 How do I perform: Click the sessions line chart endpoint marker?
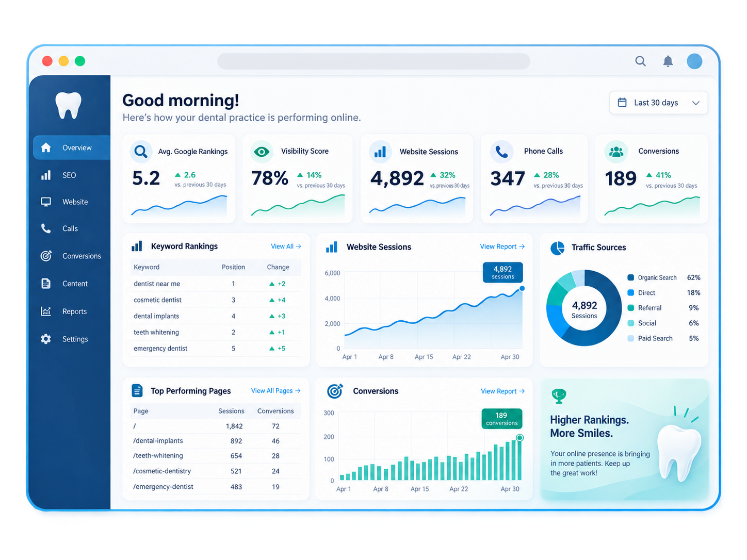[522, 288]
